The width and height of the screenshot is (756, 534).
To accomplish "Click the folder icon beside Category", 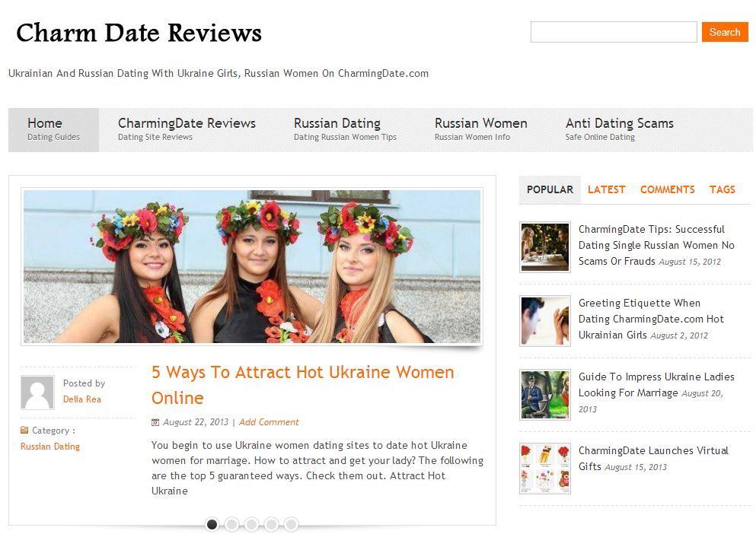I will tap(24, 430).
